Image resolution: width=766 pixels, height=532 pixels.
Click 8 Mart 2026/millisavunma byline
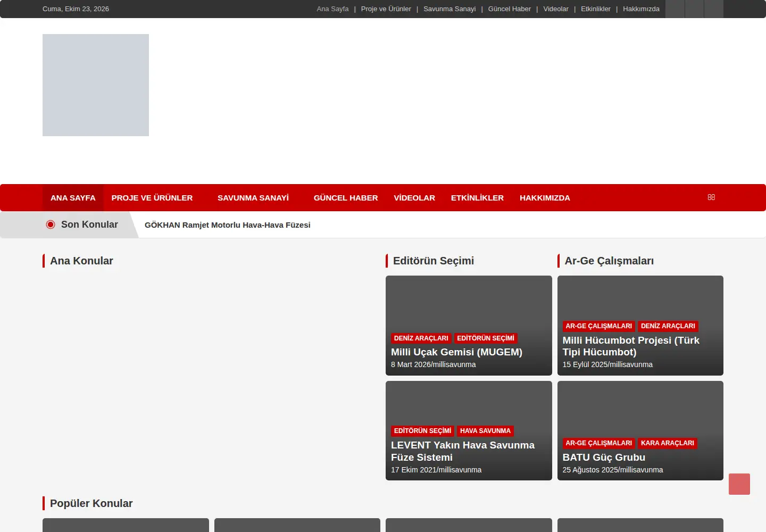[434, 364]
